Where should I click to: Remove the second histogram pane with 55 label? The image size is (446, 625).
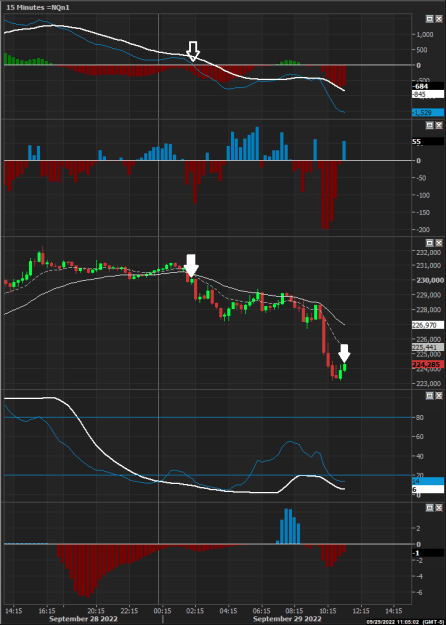click(438, 125)
